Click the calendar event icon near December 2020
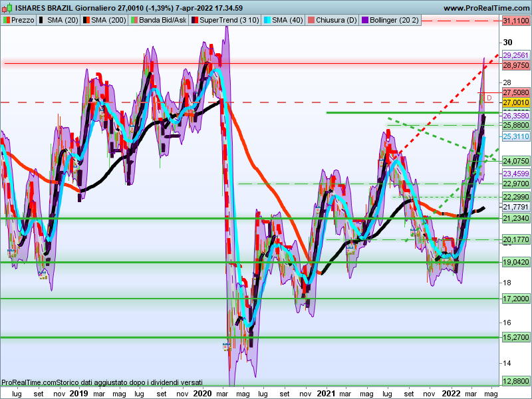The image size is (532, 399). [318, 209]
